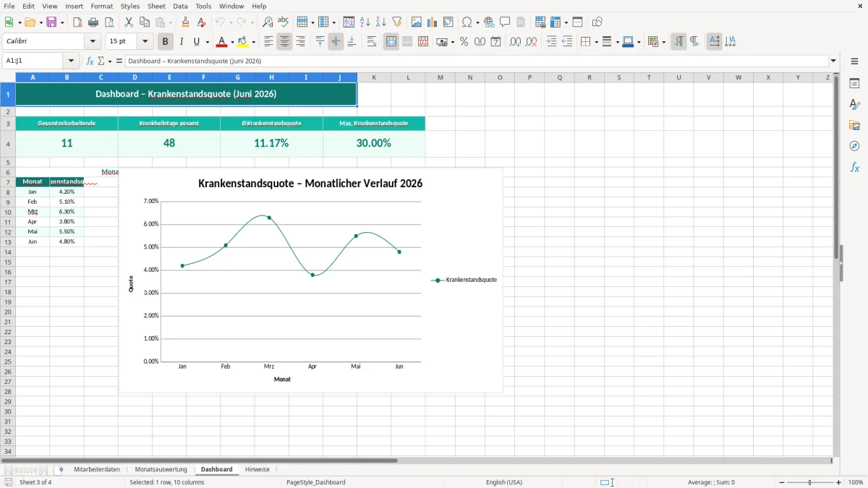Screen dimensions: 868x488
Task: Open Underline style dropdown arrow
Action: (206, 42)
